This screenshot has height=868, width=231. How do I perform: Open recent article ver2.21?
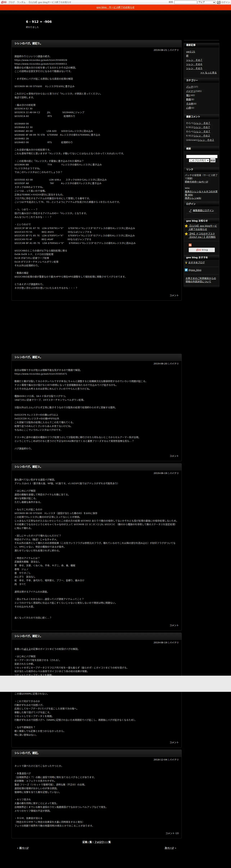tap(191, 52)
